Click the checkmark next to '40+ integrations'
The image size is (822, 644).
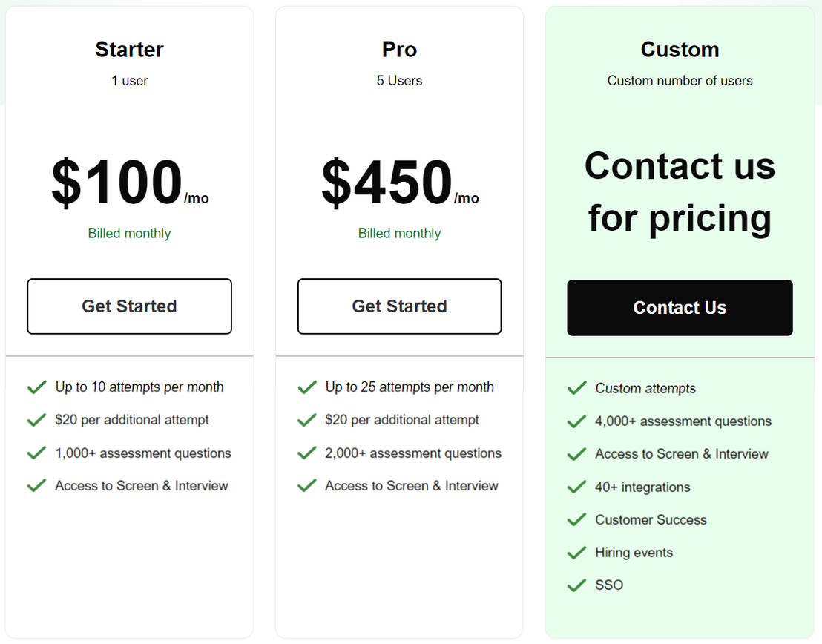(576, 487)
